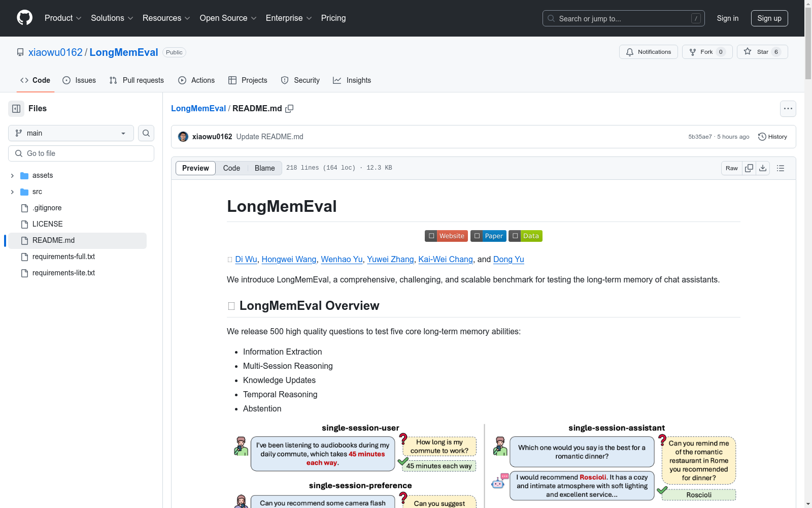Click the GitHub logo icon

click(x=24, y=18)
